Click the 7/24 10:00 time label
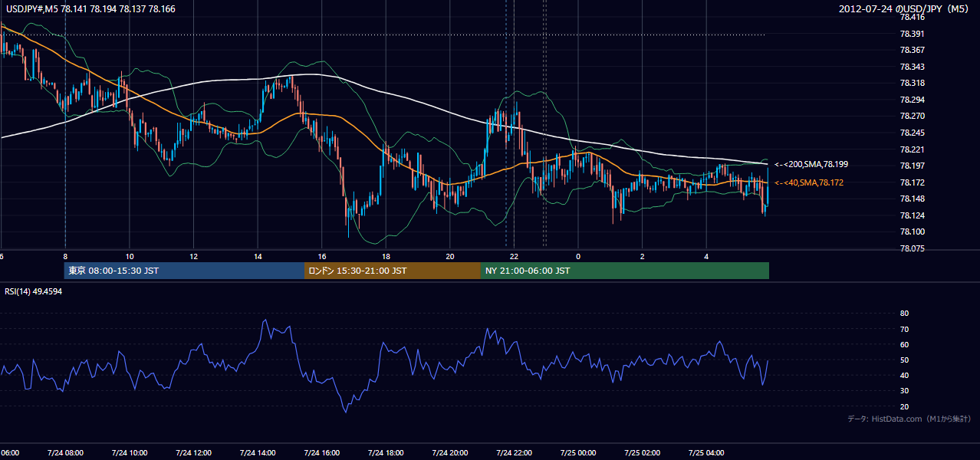980x460 pixels. [x=130, y=452]
